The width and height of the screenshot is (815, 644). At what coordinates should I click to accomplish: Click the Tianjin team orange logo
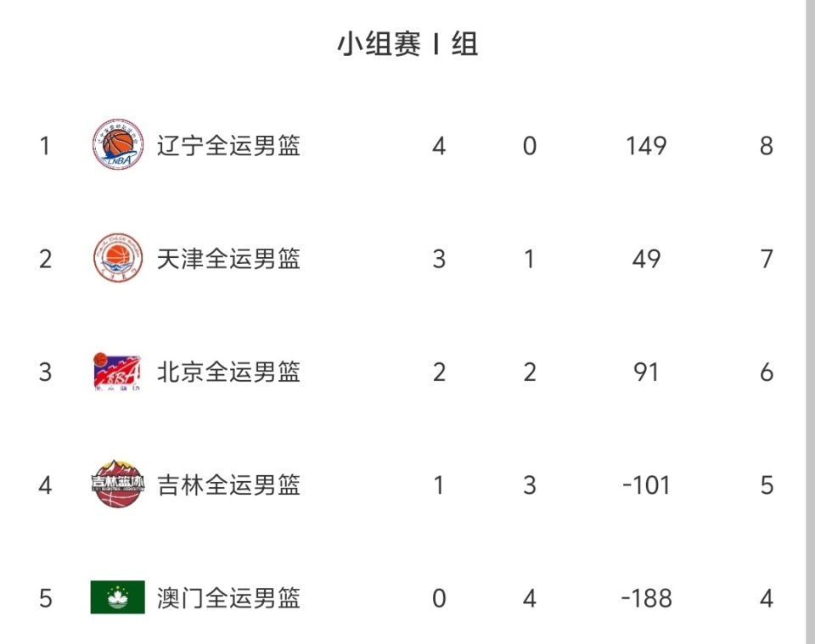click(x=117, y=258)
